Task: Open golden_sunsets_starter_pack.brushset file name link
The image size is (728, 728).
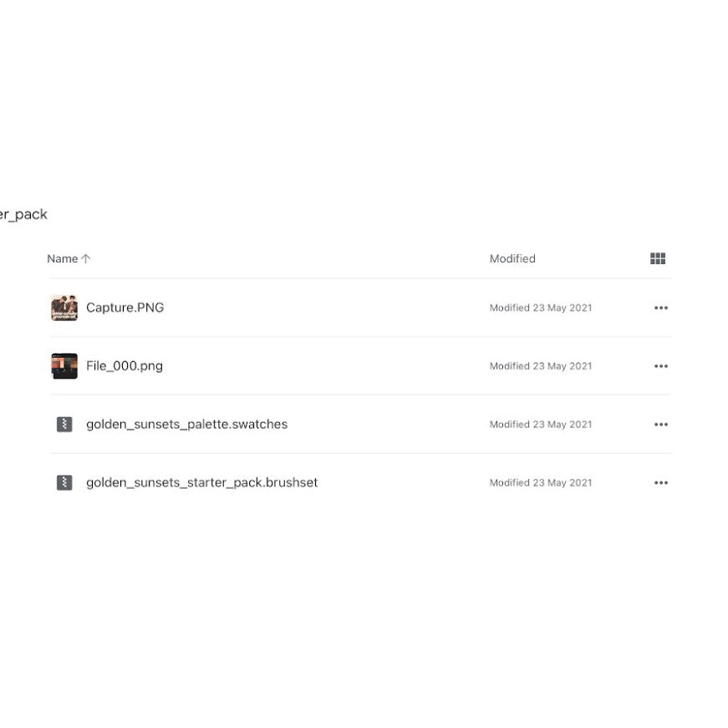Action: (201, 482)
